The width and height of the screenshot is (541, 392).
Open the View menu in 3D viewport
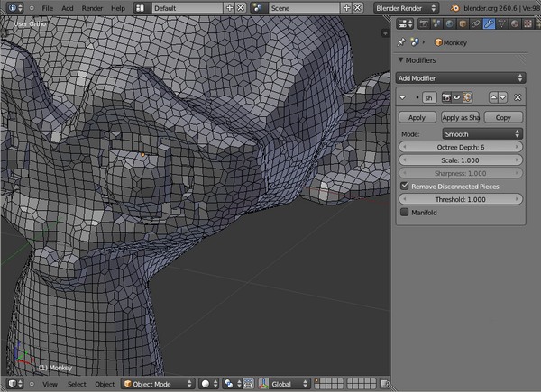click(x=50, y=384)
